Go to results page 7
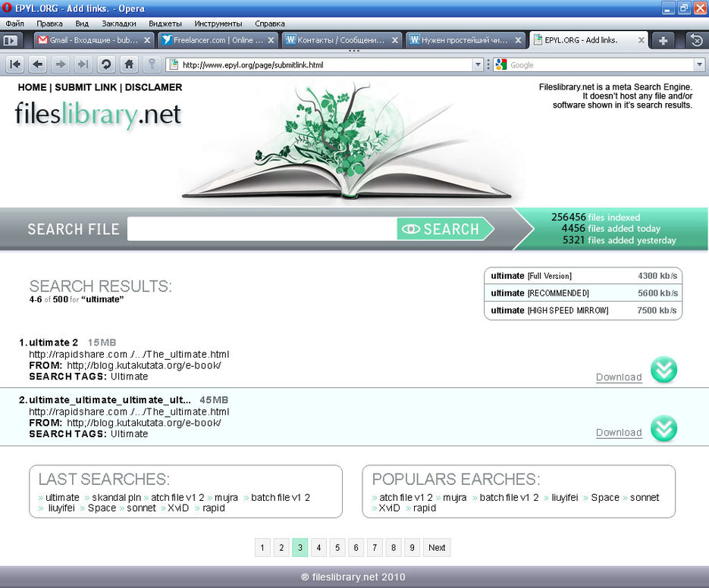The width and height of the screenshot is (709, 588). [375, 547]
